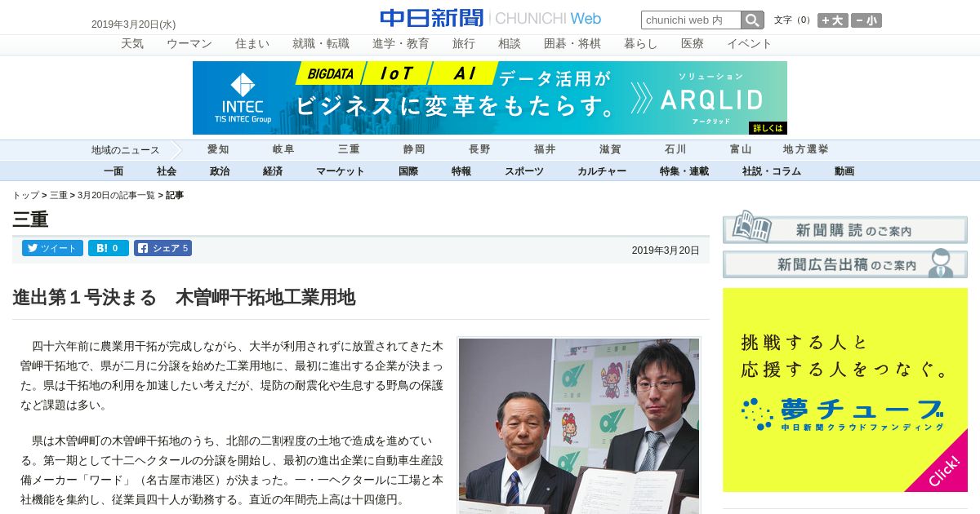This screenshot has height=514, width=980.
Task: Select 富山 regional news tab
Action: pyautogui.click(x=741, y=149)
